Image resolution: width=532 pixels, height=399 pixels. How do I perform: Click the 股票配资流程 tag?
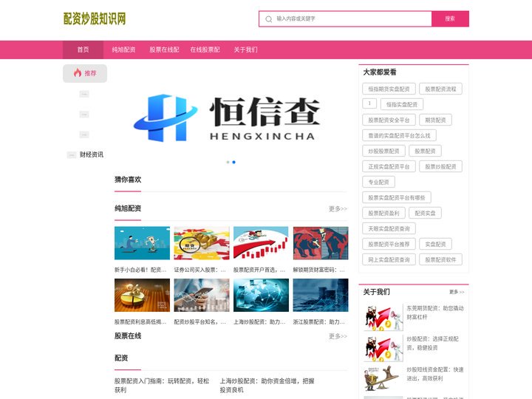(x=440, y=89)
